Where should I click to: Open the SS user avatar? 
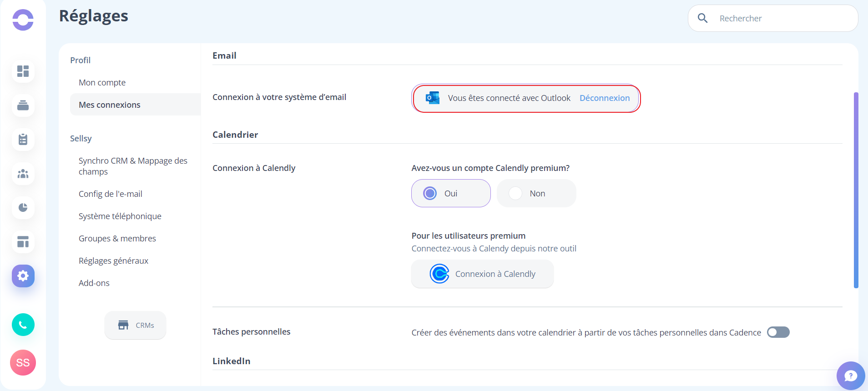tap(23, 362)
